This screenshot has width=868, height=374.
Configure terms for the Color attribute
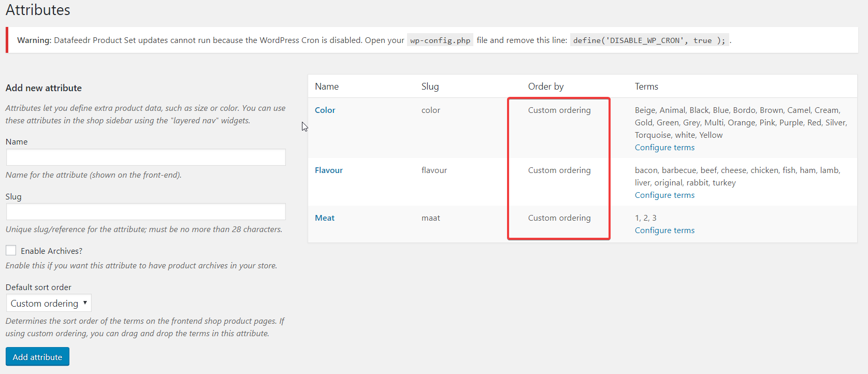tap(664, 148)
